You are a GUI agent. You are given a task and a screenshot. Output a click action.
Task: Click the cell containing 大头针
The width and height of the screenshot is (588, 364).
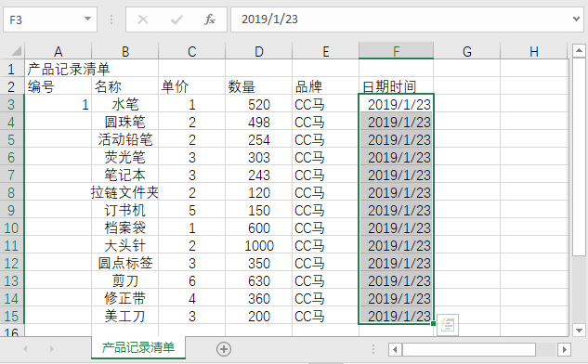[x=124, y=245]
